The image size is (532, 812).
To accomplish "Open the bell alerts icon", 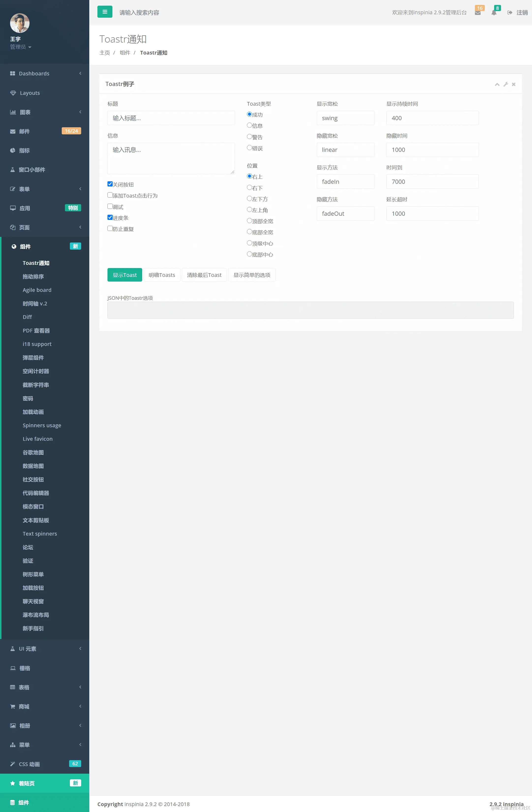I will click(494, 13).
